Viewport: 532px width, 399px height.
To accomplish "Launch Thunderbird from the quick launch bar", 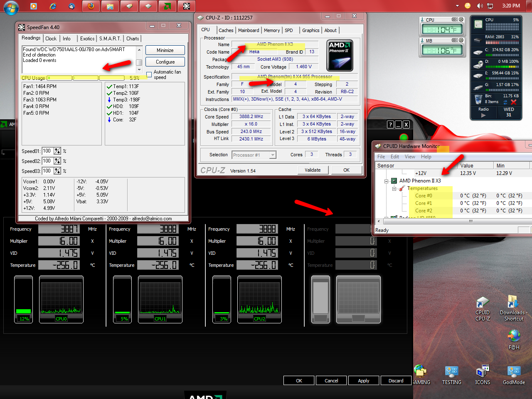I will click(x=72, y=6).
